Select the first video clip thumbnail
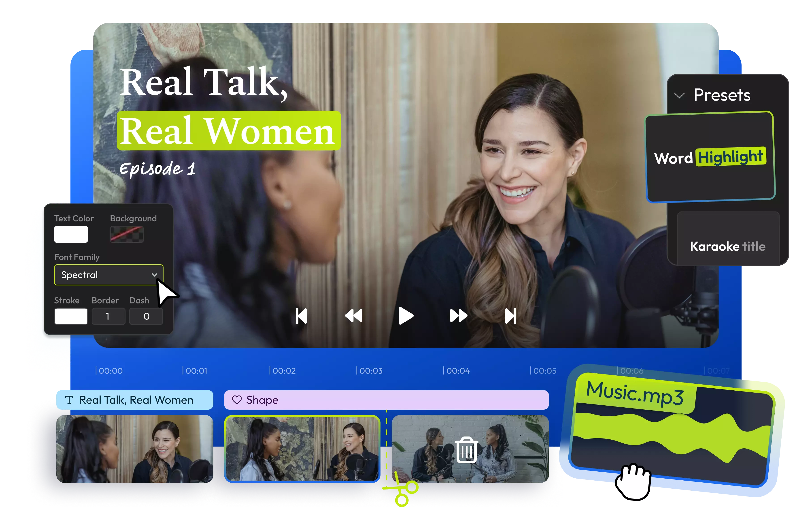The width and height of the screenshot is (812, 507). pos(135,449)
